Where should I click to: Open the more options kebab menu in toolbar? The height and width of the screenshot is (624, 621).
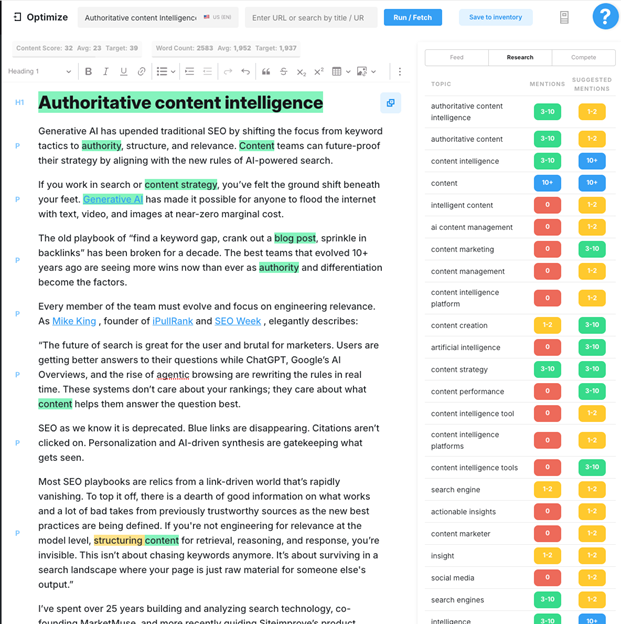tap(399, 72)
